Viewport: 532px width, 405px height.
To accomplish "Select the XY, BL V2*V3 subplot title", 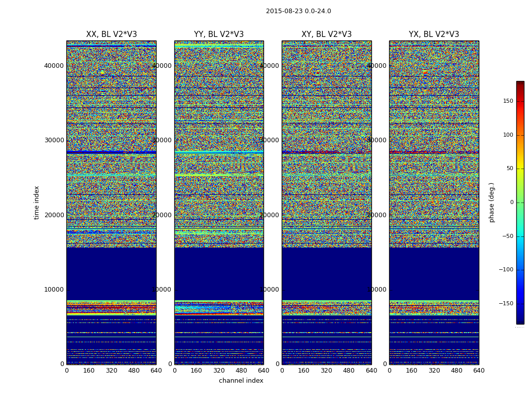I will click(x=326, y=34).
